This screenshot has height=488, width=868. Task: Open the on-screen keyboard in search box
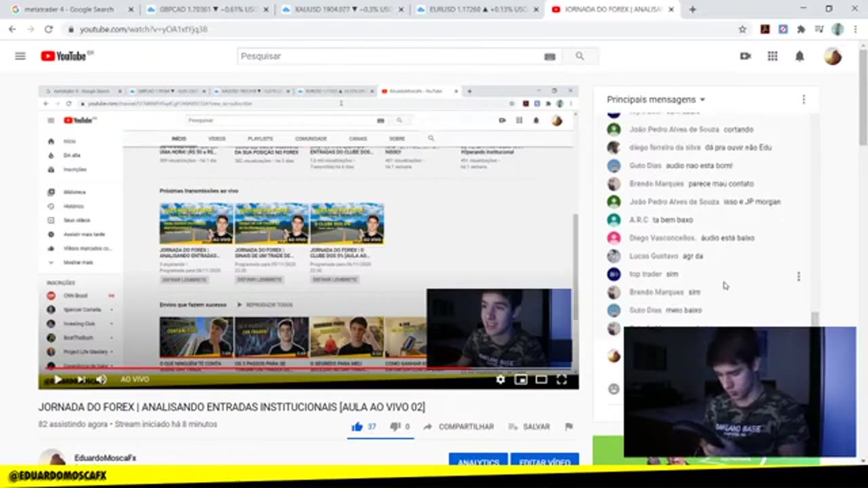pyautogui.click(x=550, y=56)
